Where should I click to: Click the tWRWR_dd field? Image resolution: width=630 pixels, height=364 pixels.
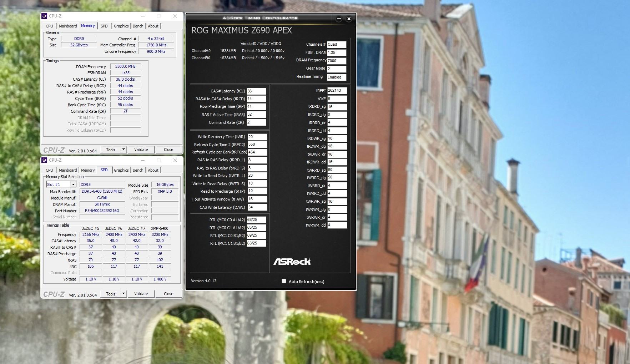337,225
